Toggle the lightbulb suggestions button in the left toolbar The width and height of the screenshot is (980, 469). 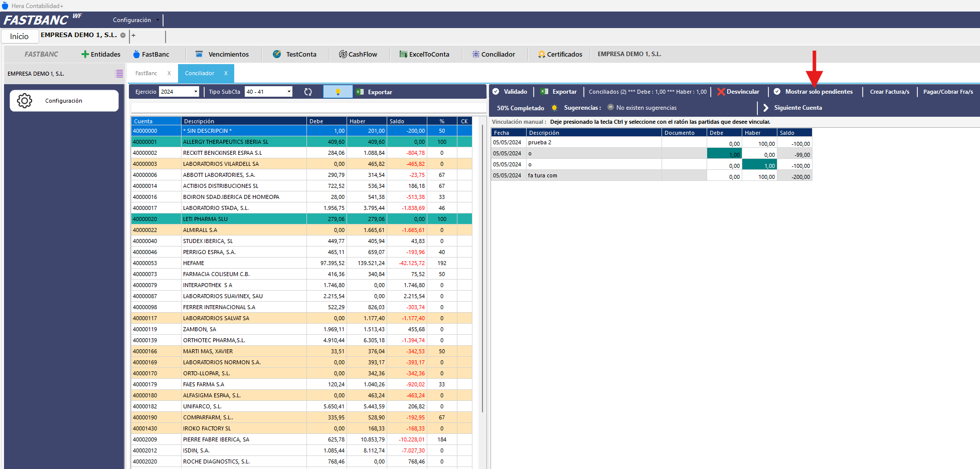[338, 92]
